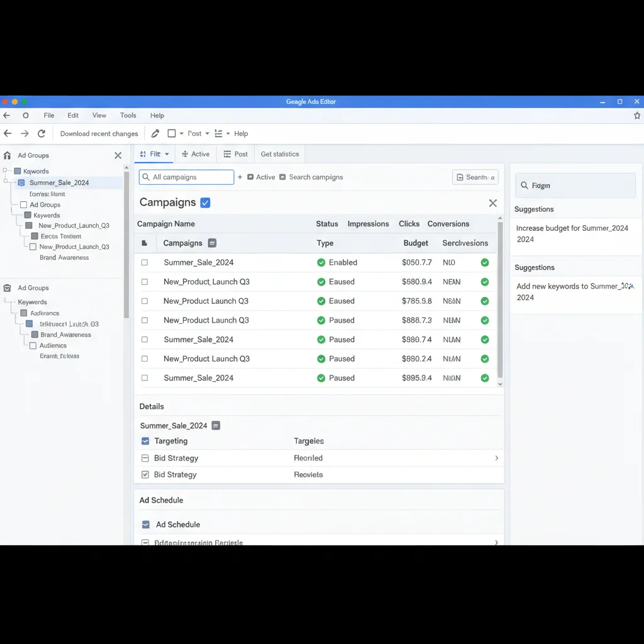
Task: Click green check at end of $980.7.4 row
Action: point(485,340)
